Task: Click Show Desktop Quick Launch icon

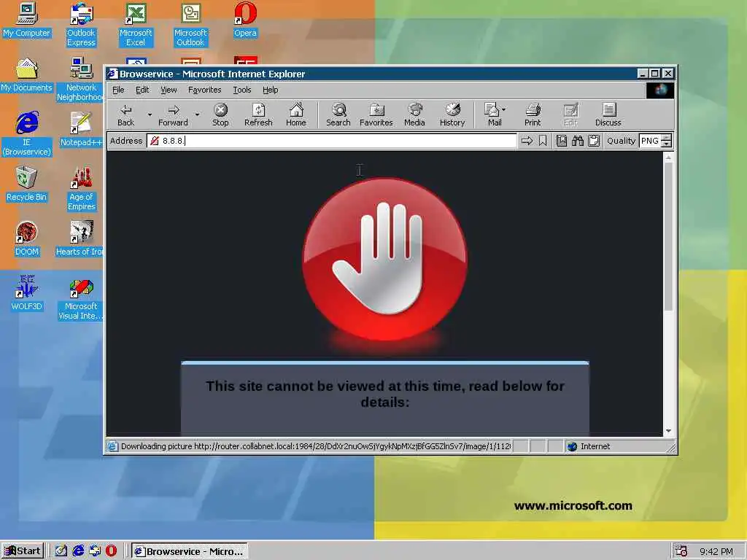Action: 61,551
